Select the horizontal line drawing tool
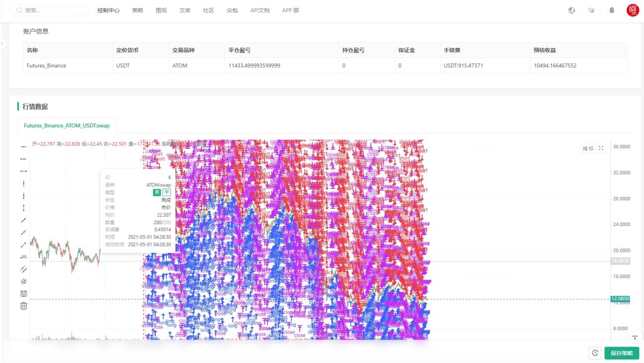The width and height of the screenshot is (644, 363). coord(23,147)
